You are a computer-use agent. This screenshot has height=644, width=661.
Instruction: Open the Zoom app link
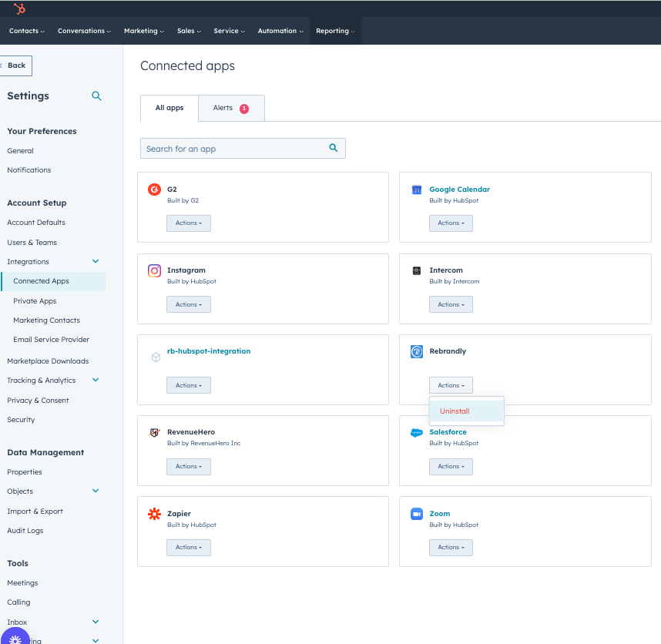pyautogui.click(x=440, y=513)
